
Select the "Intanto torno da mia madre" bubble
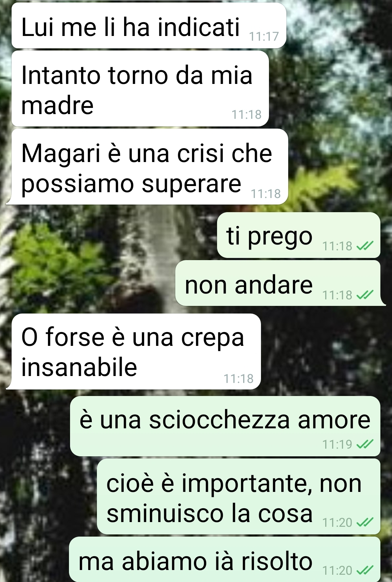[140, 89]
